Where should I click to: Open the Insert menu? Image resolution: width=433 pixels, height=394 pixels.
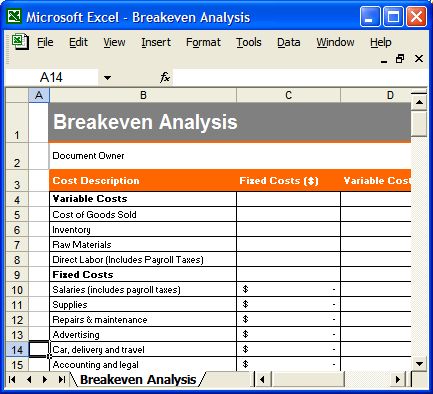point(156,42)
